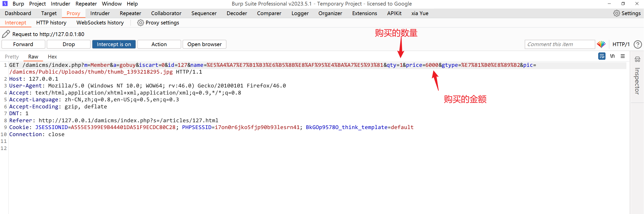This screenshot has height=214, width=644.
Task: Open the Project menu
Action: [x=37, y=4]
